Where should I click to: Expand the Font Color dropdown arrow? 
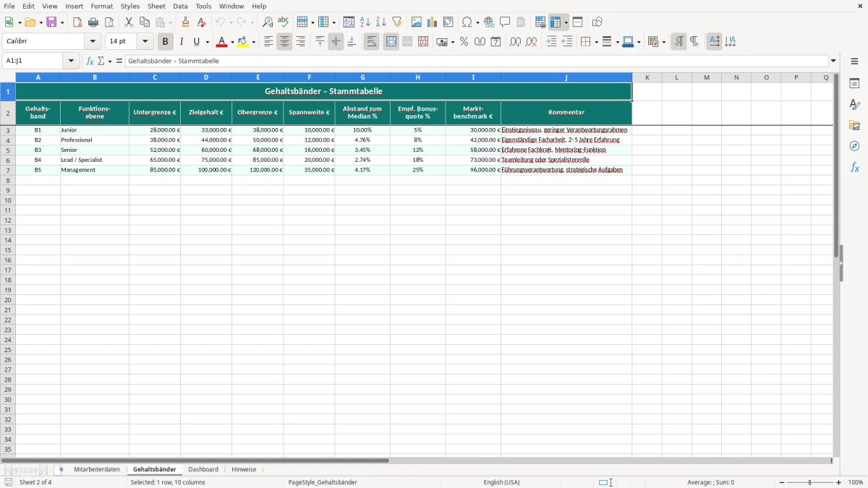coord(231,42)
